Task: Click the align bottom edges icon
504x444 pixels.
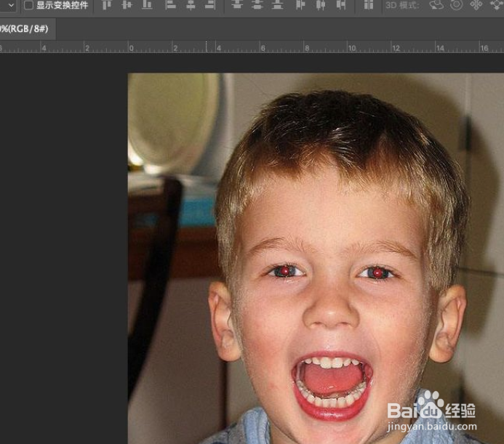Action: coord(147,4)
